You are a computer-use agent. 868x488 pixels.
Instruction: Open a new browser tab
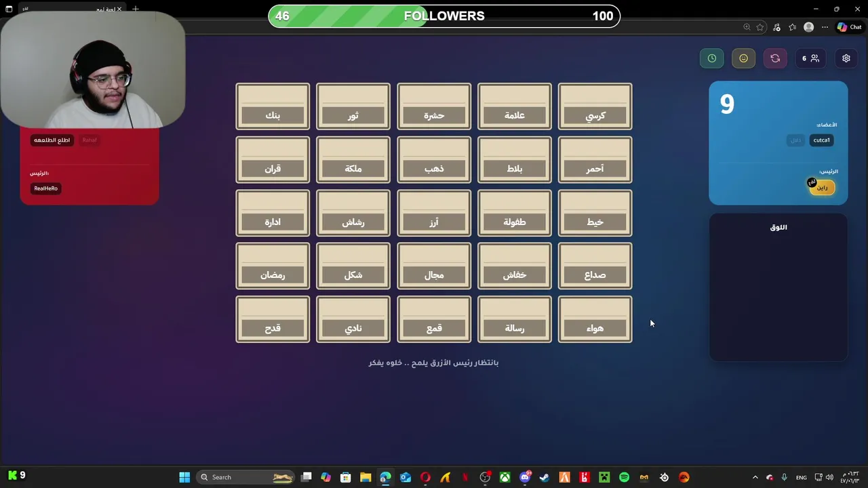point(136,9)
